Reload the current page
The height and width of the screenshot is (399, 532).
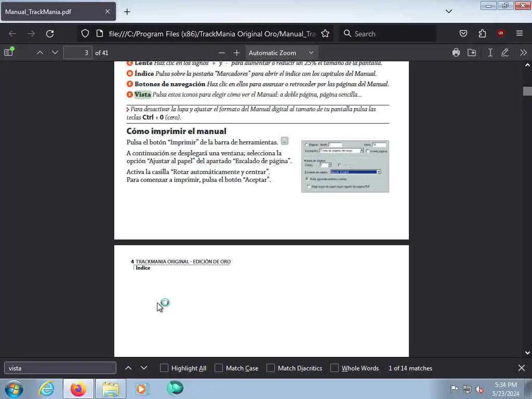coord(50,34)
